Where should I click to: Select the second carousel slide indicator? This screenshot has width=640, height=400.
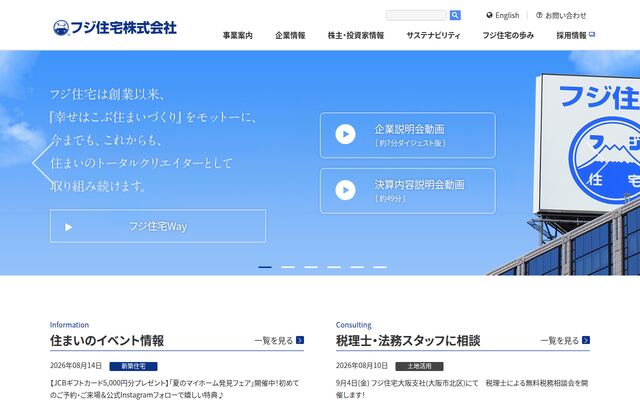(x=288, y=267)
